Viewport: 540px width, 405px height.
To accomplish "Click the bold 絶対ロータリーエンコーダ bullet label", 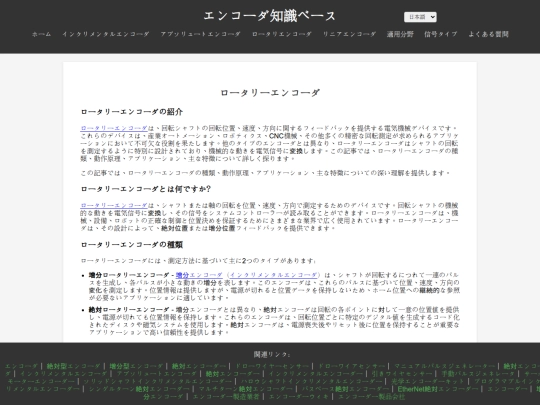I will [129, 310].
